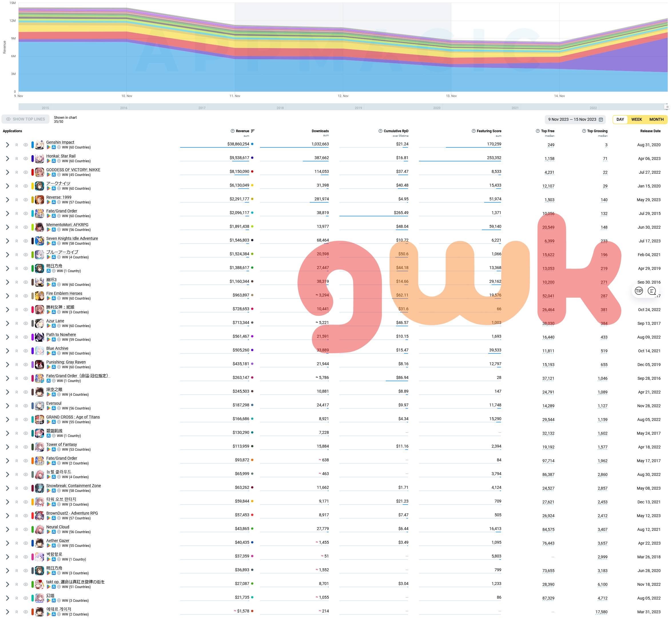Open date range 9 Nov 2023 — 15 Nov 2023
Image resolution: width=672 pixels, height=619 pixels.
pyautogui.click(x=575, y=120)
